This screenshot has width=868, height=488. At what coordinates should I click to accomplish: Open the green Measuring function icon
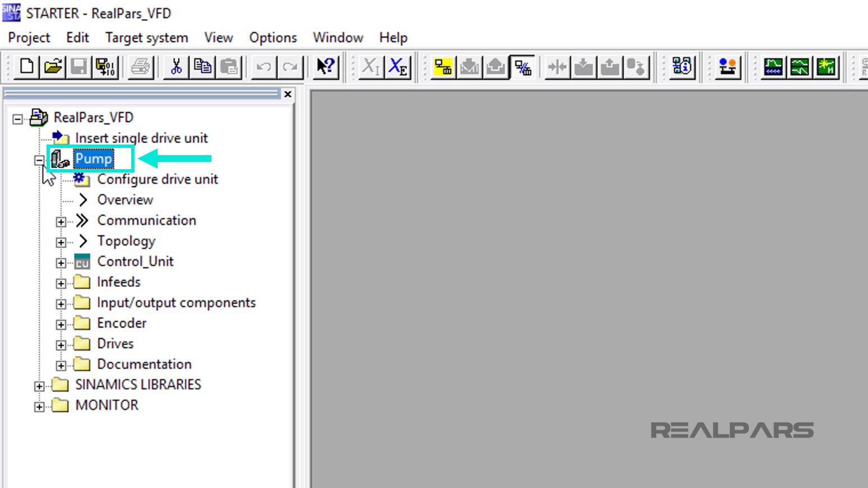[826, 67]
